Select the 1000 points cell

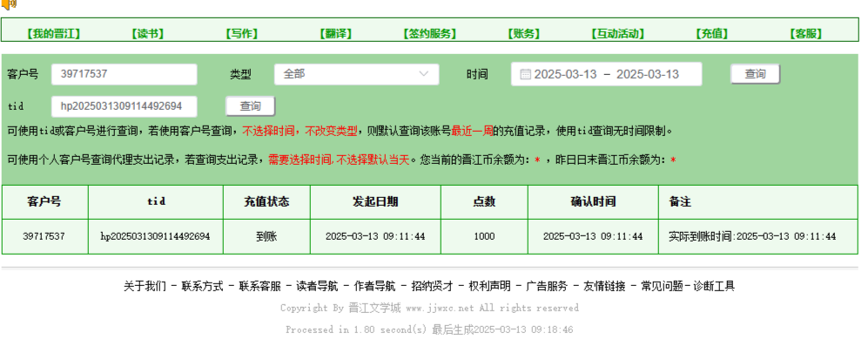click(484, 237)
